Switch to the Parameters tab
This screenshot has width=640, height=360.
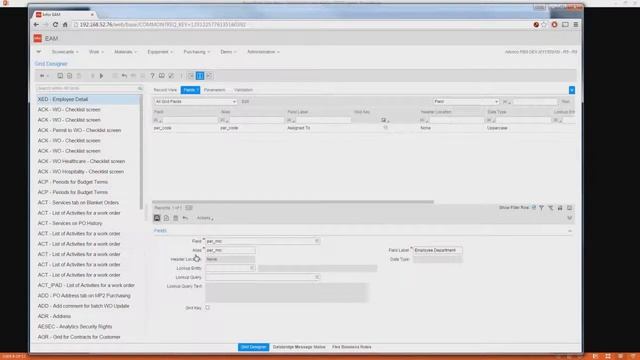pos(214,90)
